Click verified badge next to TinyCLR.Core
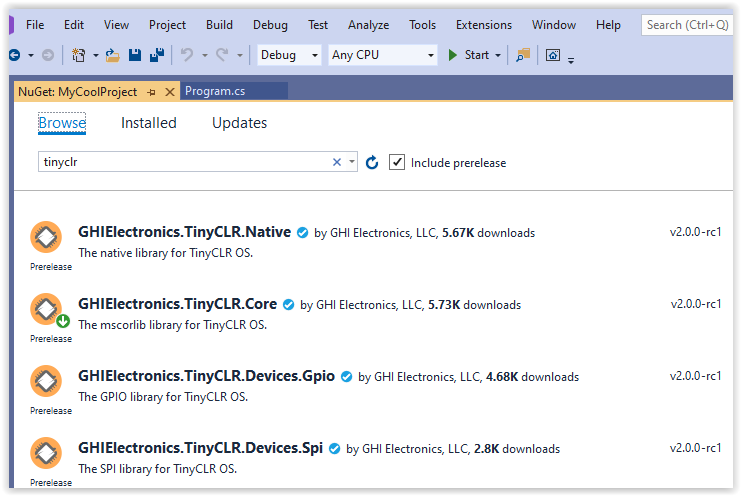The image size is (741, 496). (288, 305)
